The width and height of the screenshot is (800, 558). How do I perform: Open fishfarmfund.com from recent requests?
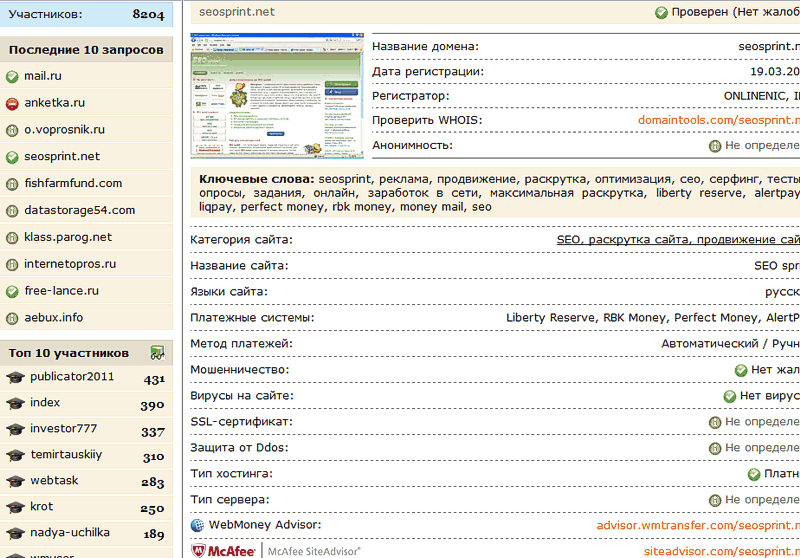[x=73, y=183]
